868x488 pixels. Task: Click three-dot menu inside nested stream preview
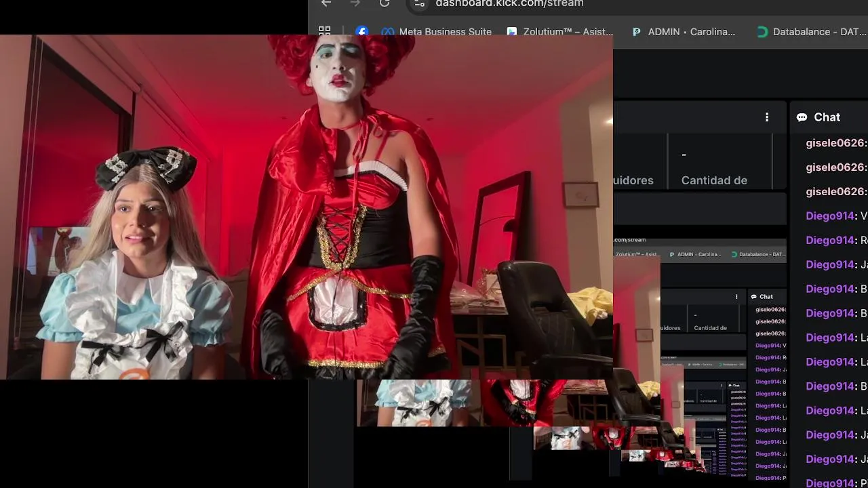point(736,296)
